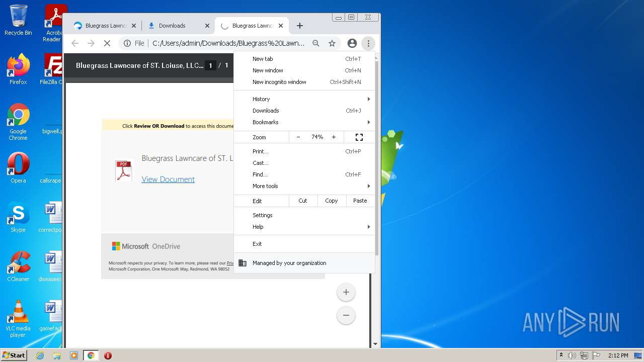Viewport: 644px width, 362px height.
Task: Click the Opera icon in the taskbar
Action: pos(108,355)
